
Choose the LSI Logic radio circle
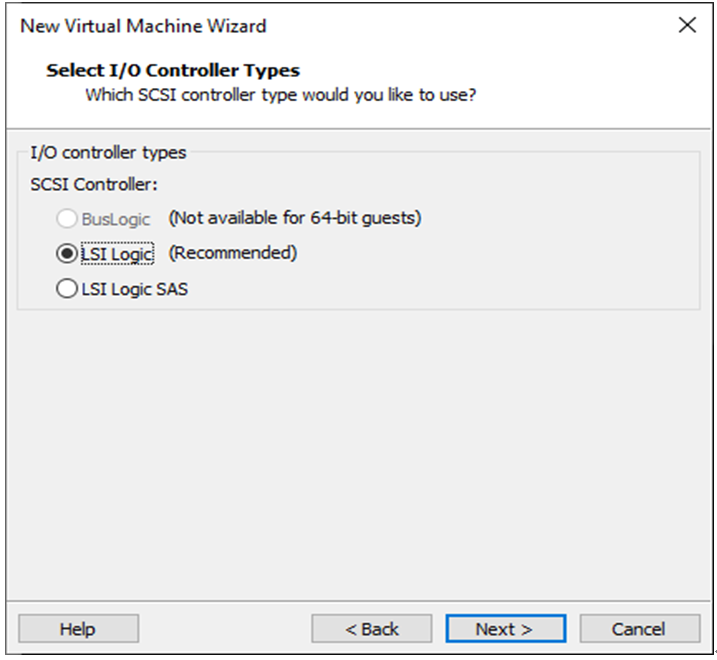67,254
